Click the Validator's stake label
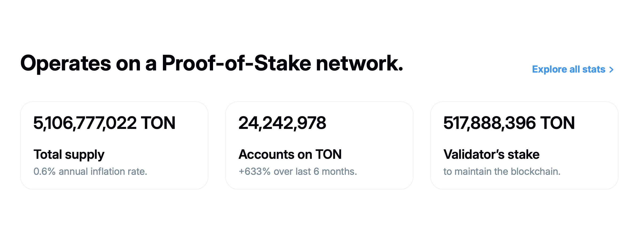 (x=491, y=155)
